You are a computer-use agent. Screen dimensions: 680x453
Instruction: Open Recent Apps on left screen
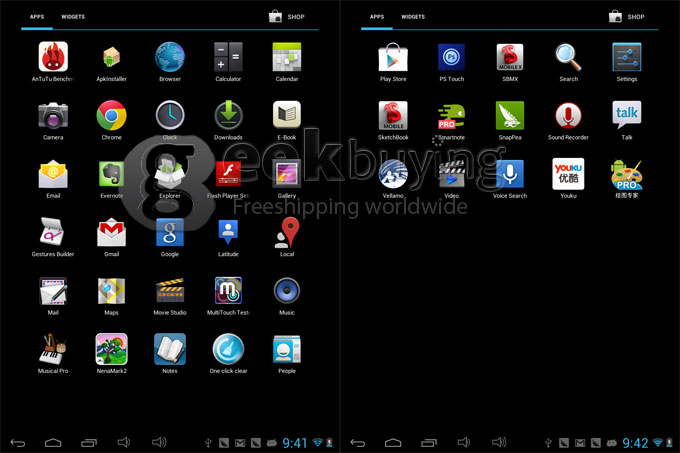[89, 443]
